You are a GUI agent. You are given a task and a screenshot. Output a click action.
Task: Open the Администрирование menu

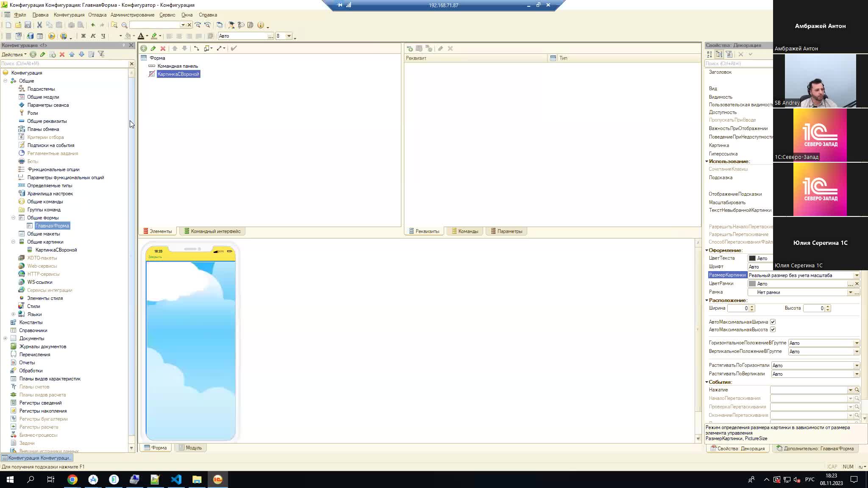tap(132, 15)
